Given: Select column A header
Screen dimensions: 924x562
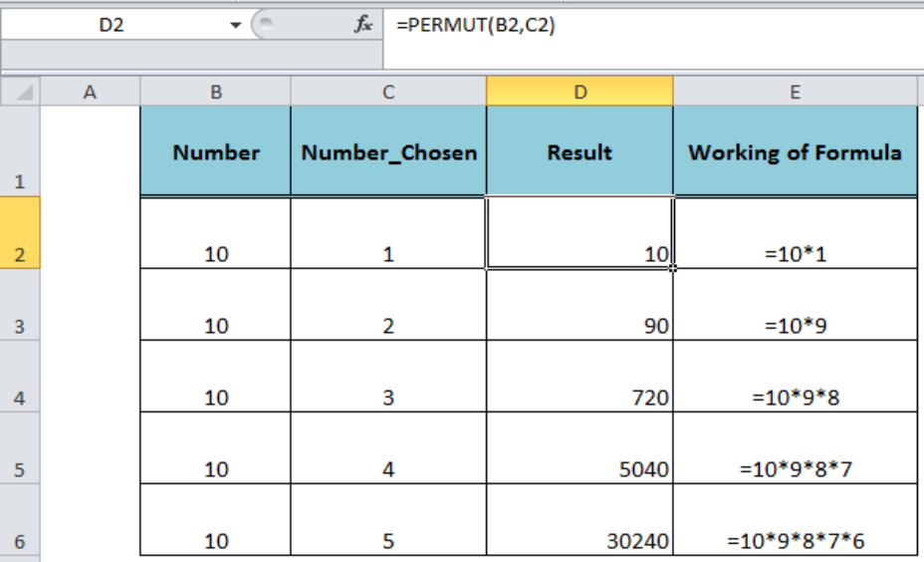Looking at the screenshot, I should [x=90, y=92].
